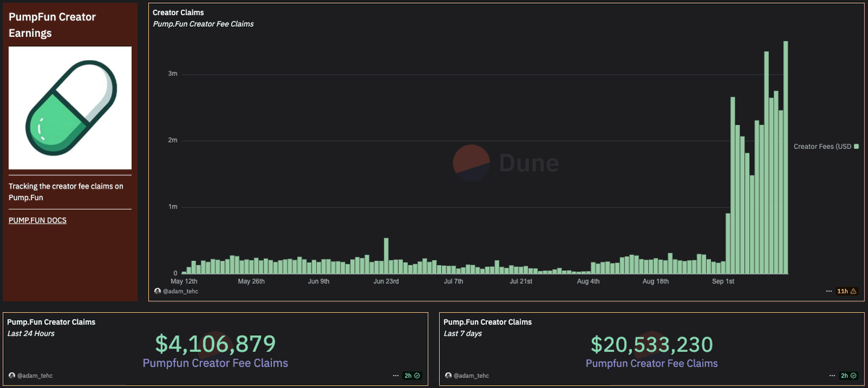Click the tallest bar at the chart's right end

(x=786, y=158)
